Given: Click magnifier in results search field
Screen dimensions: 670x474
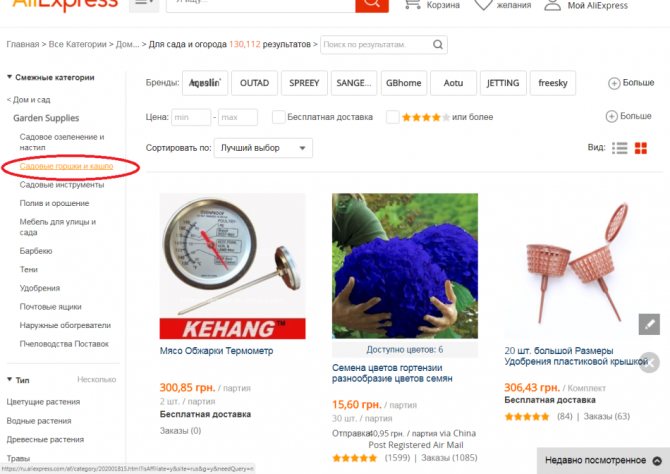Looking at the screenshot, I should pos(438,44).
